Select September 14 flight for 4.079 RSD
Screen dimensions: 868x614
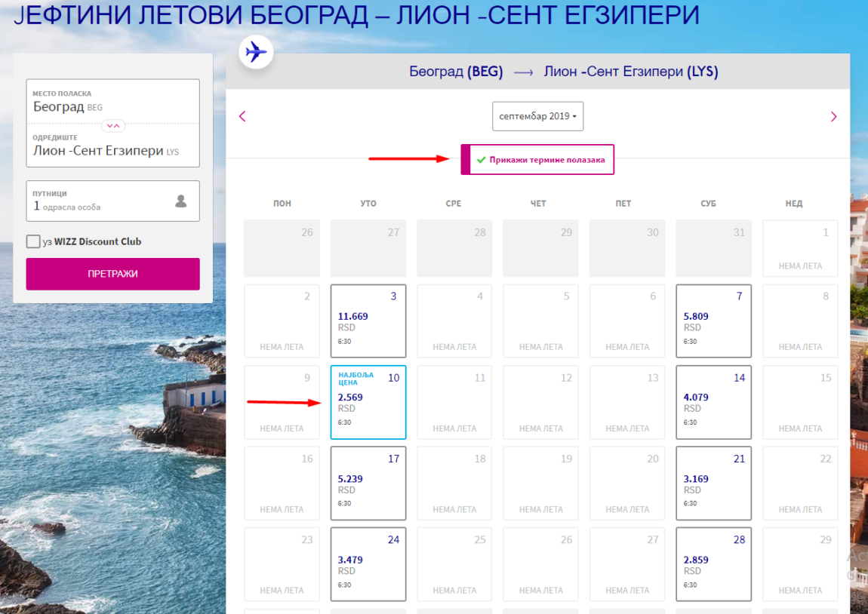coord(713,402)
